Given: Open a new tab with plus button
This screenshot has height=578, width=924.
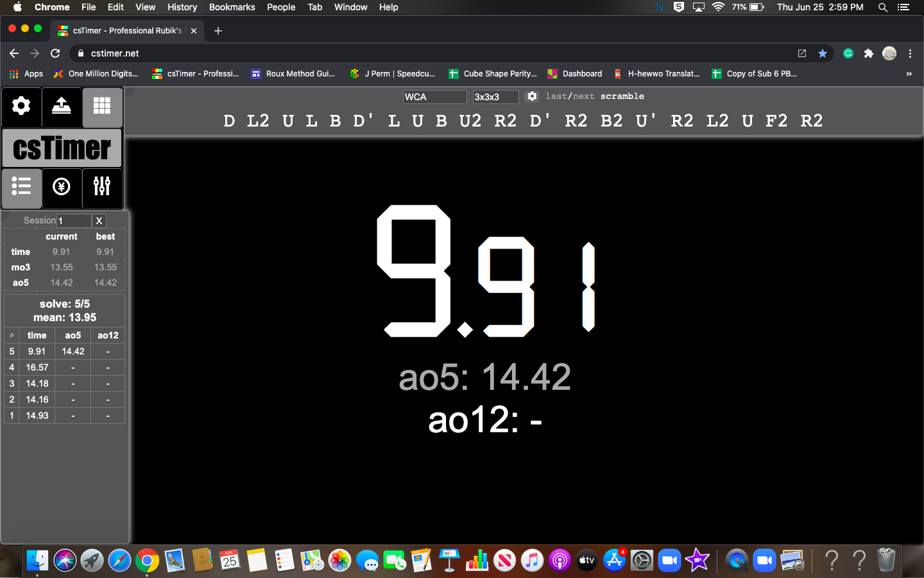Looking at the screenshot, I should click(218, 30).
